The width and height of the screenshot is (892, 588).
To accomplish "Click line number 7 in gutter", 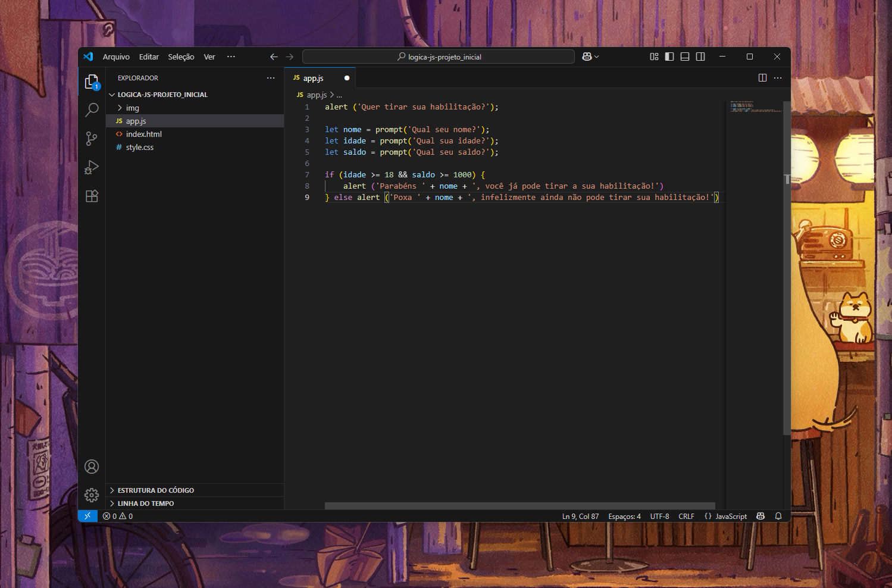I will click(x=307, y=174).
